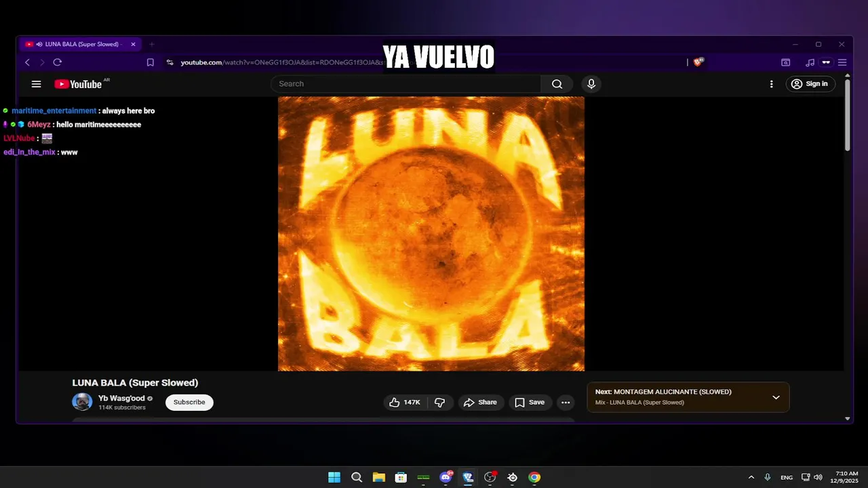Dislike the video with thumbs down
The height and width of the screenshot is (488, 868).
pyautogui.click(x=439, y=403)
